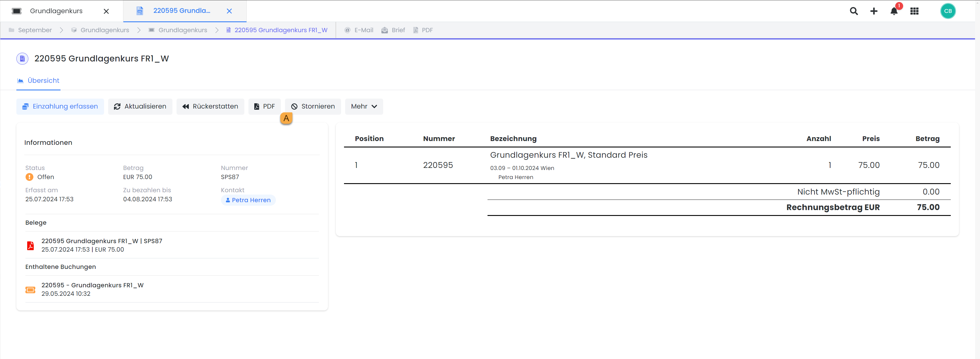Expand the Mehr dropdown
The width and height of the screenshot is (980, 359).
[x=364, y=107]
